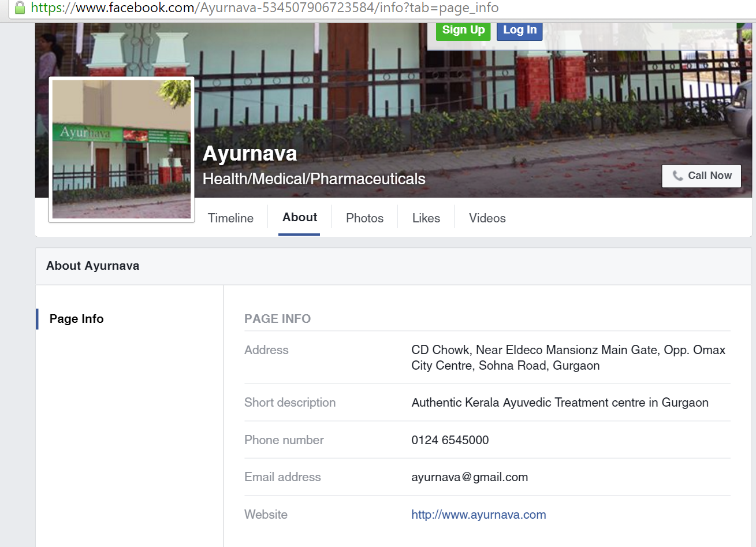Select Page Info in the sidebar
Image resolution: width=756 pixels, height=547 pixels.
[76, 319]
